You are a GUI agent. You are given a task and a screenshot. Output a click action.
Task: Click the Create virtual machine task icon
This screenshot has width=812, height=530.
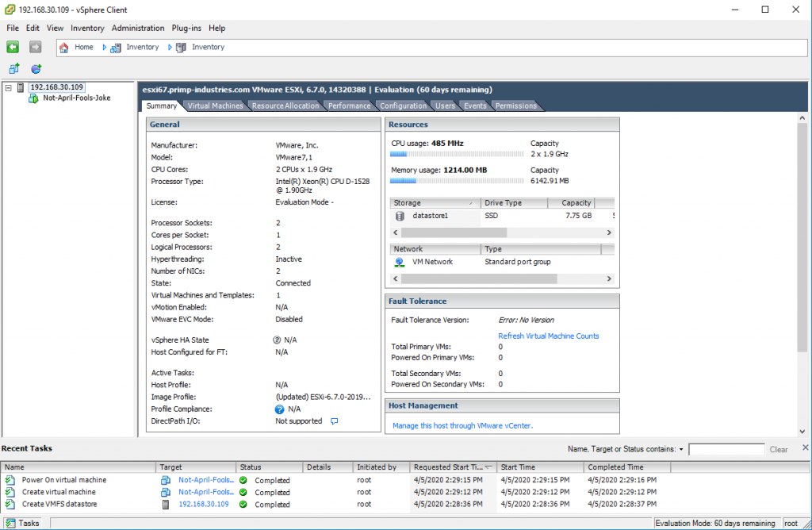10,492
